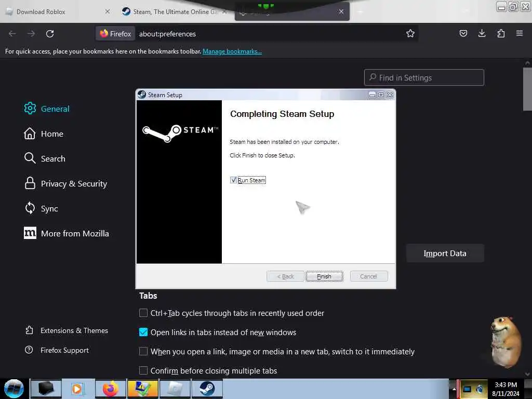Open the Downloads panel icon
Screen dimensions: 532x399
click(482, 33)
